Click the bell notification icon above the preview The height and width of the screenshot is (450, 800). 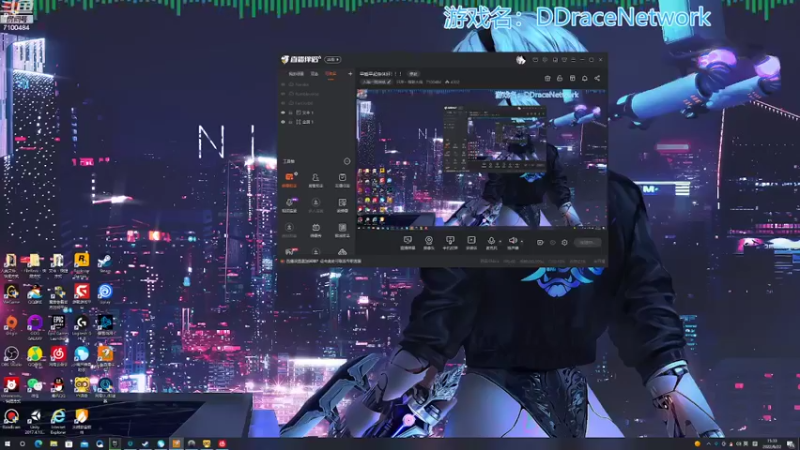[585, 78]
